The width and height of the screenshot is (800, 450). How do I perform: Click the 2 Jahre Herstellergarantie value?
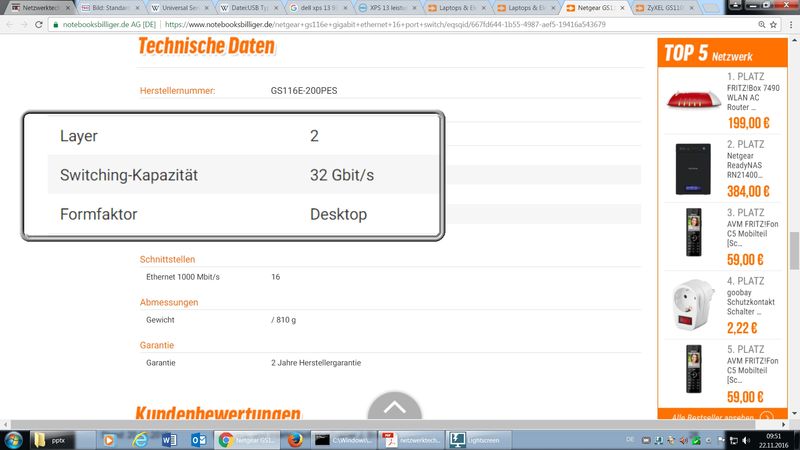(316, 363)
